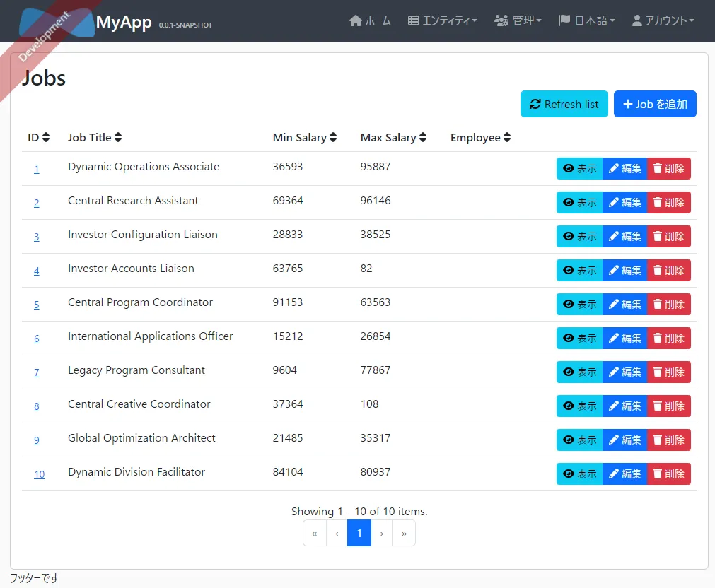Delete Dynamic Operations Associate with 削除
The image size is (715, 588).
point(669,169)
